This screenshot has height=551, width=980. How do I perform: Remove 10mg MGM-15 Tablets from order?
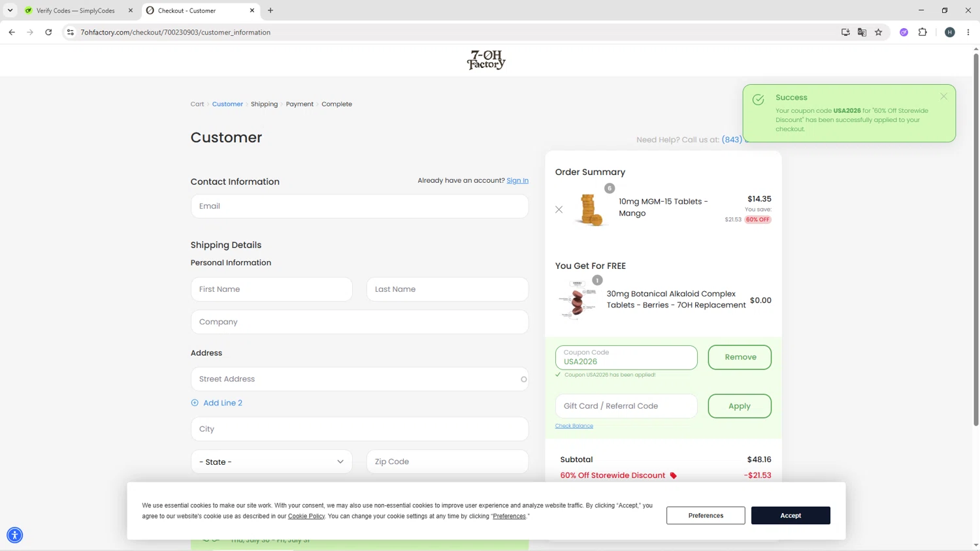[559, 210]
